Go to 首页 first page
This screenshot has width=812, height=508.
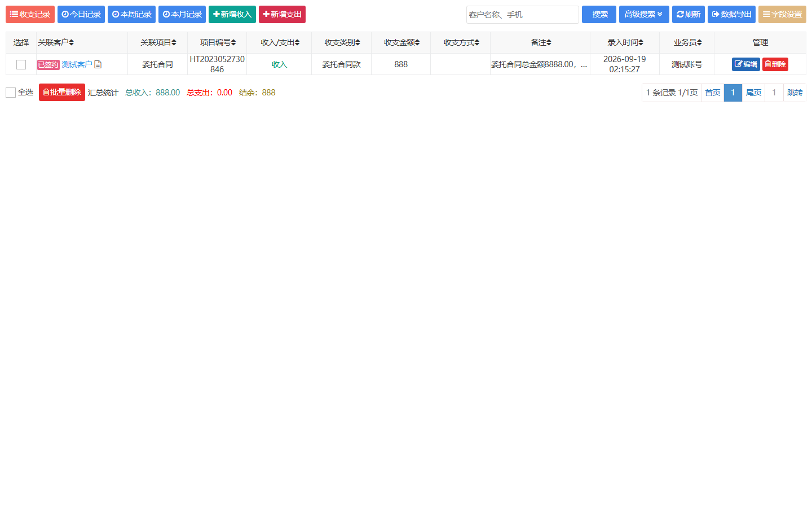click(x=712, y=93)
